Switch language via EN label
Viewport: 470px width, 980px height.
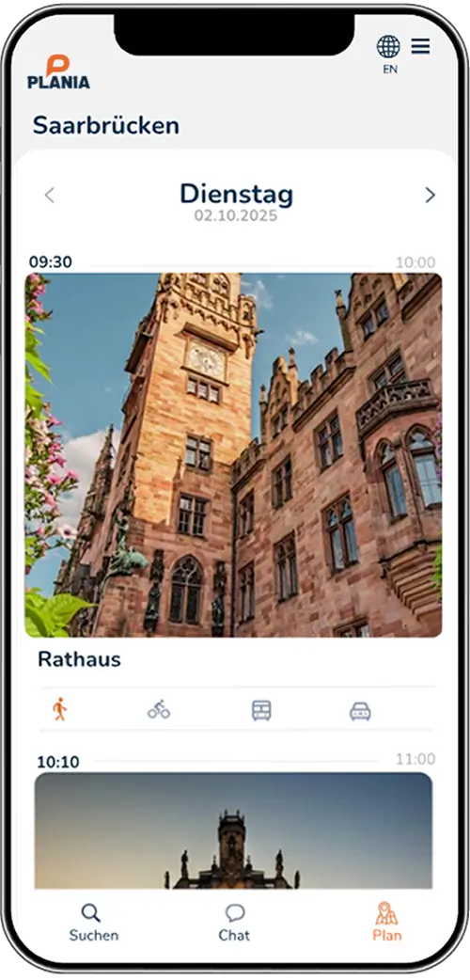(x=390, y=70)
